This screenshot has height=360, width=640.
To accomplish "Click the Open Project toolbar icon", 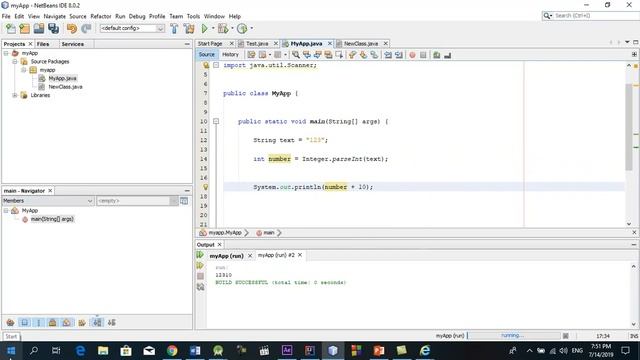I will [x=39, y=28].
